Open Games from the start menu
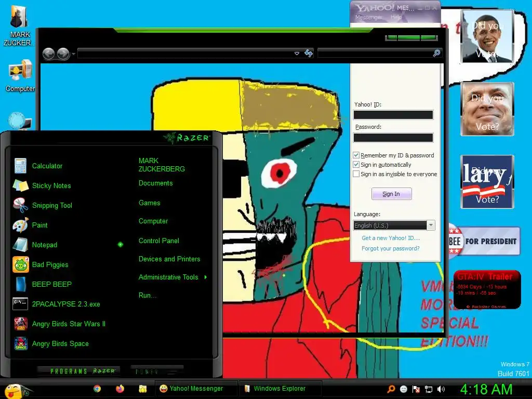532x399 pixels. click(149, 203)
